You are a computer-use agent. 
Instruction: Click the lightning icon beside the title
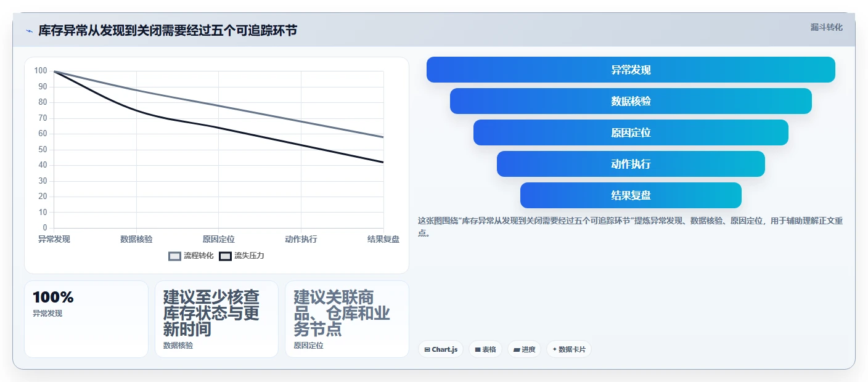29,31
